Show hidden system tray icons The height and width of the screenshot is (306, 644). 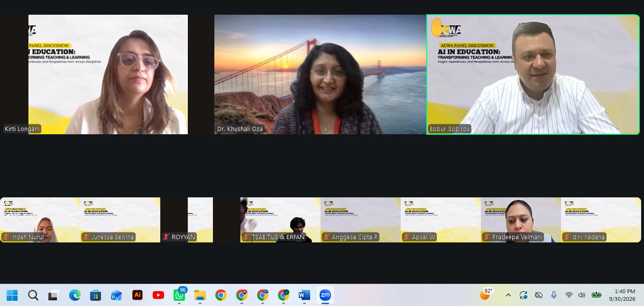pyautogui.click(x=508, y=295)
